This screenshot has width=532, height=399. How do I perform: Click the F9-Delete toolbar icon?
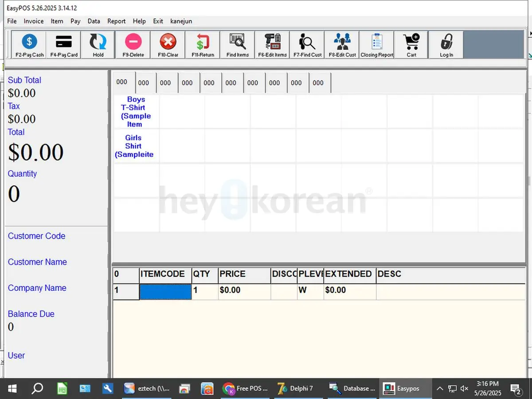pyautogui.click(x=133, y=45)
